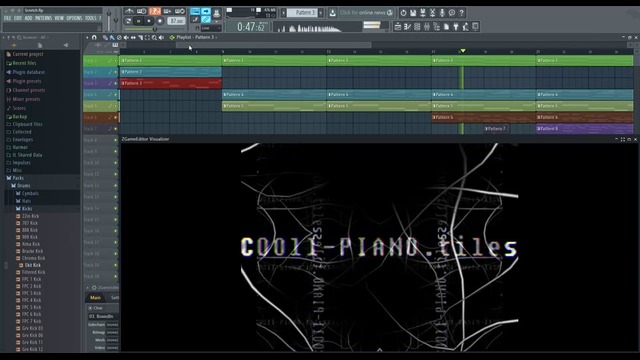Viewport: 640px width, 360px height.
Task: Open the project picker icon
Action: click(x=446, y=27)
